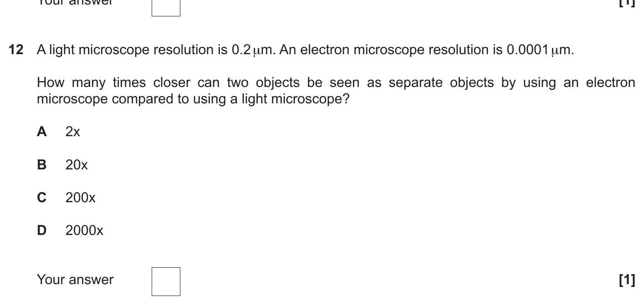The image size is (644, 301).
Task: Select option letter C
Action: (42, 198)
